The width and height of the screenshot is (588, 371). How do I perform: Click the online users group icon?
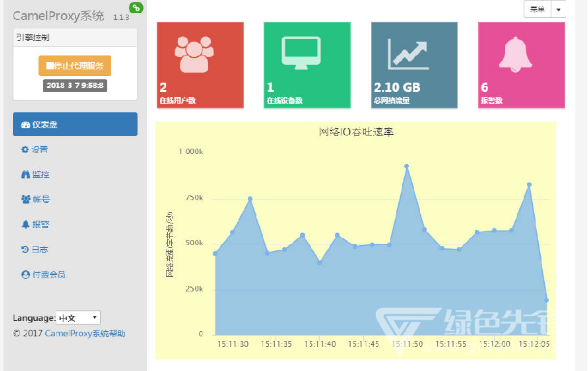[x=194, y=54]
